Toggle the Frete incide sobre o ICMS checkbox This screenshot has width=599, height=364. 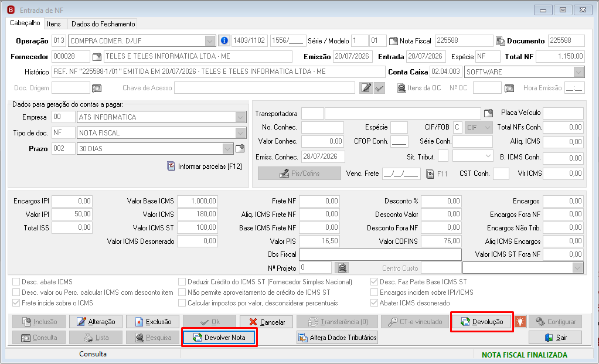pyautogui.click(x=16, y=303)
